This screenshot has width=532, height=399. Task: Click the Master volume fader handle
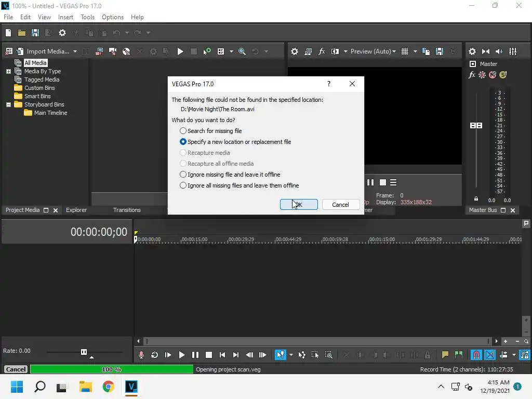point(476,126)
